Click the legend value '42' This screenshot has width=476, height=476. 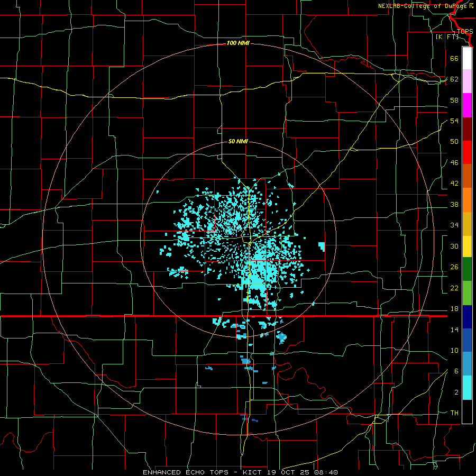tap(454, 184)
